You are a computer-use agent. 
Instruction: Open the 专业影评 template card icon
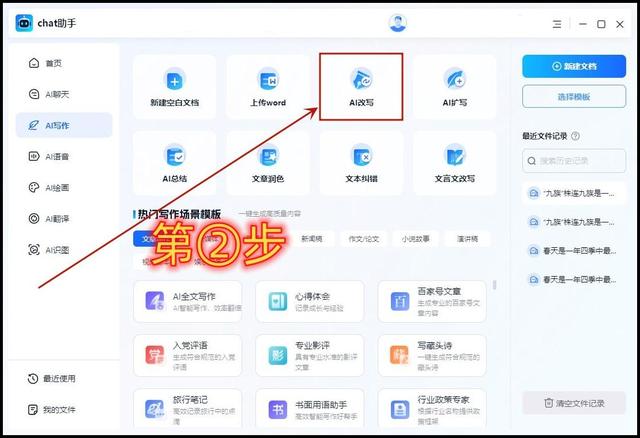click(x=278, y=355)
